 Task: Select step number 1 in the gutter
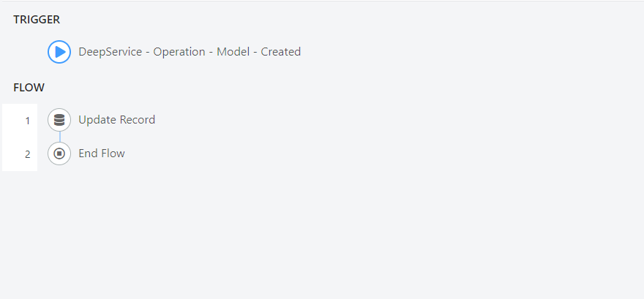[28, 121]
